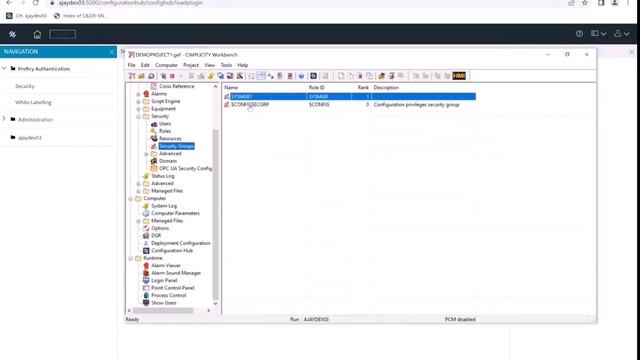Open the Project menu
Screen dimensions: 640x360
tap(191, 65)
